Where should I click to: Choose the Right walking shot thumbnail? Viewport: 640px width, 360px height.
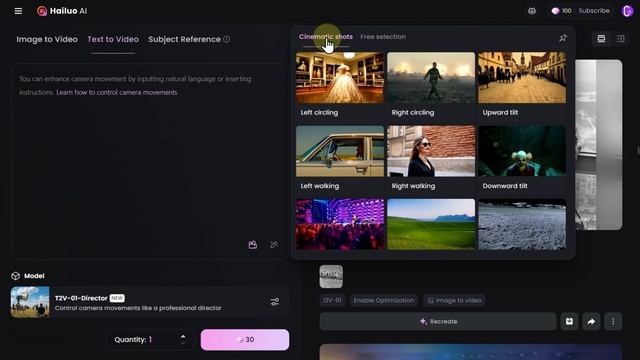431,151
